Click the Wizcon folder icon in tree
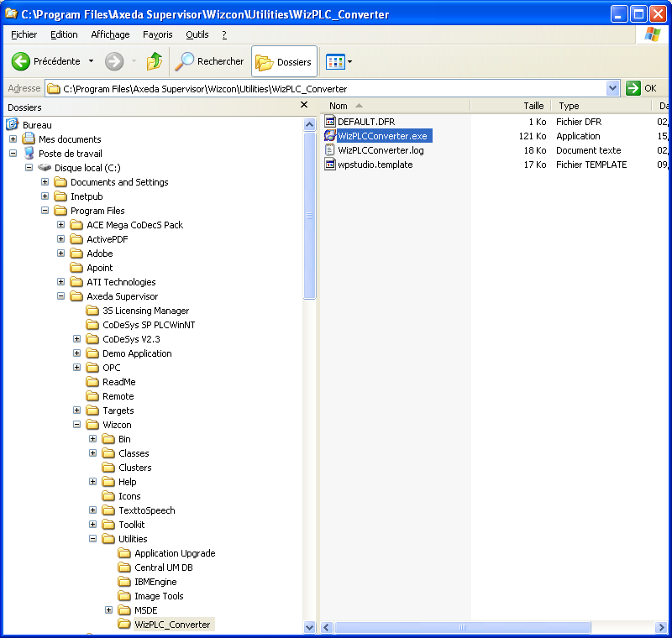The image size is (672, 638). pyautogui.click(x=92, y=424)
